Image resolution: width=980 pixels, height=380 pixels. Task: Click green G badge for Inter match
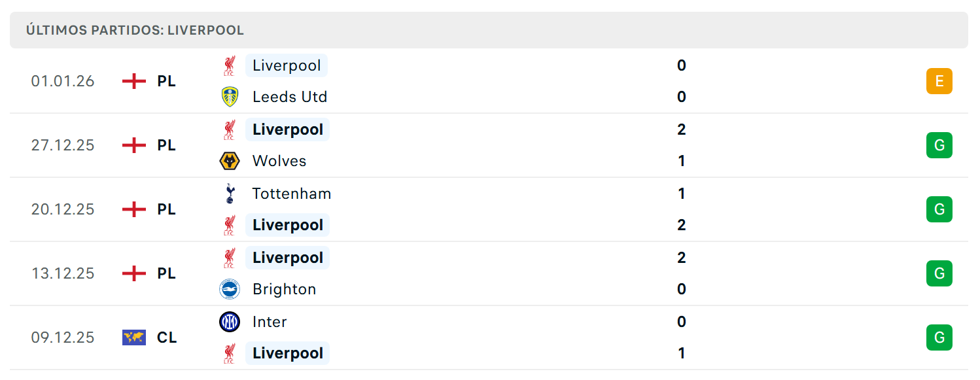point(939,337)
